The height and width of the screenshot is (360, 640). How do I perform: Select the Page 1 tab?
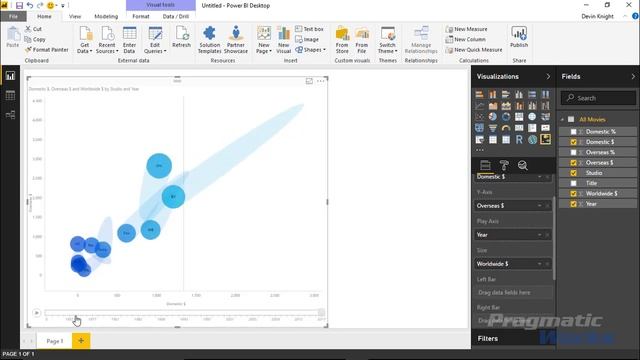click(x=55, y=341)
